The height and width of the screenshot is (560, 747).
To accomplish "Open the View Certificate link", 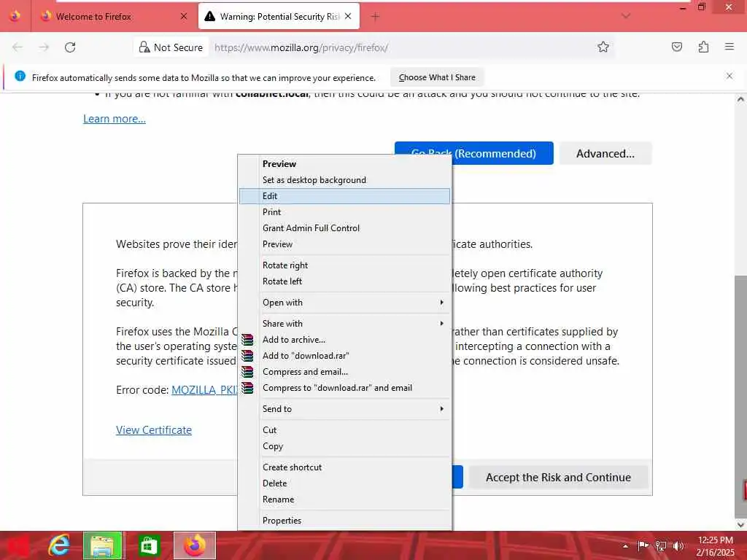I will [154, 430].
